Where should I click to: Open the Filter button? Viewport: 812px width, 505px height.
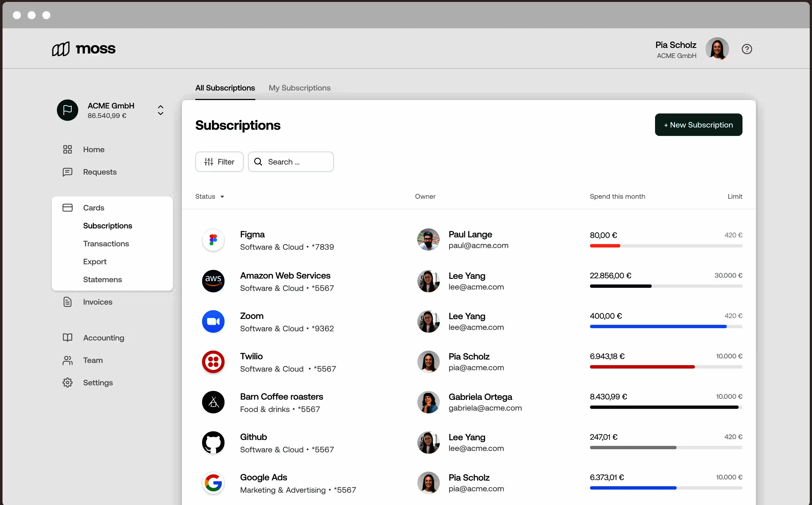[x=219, y=162]
